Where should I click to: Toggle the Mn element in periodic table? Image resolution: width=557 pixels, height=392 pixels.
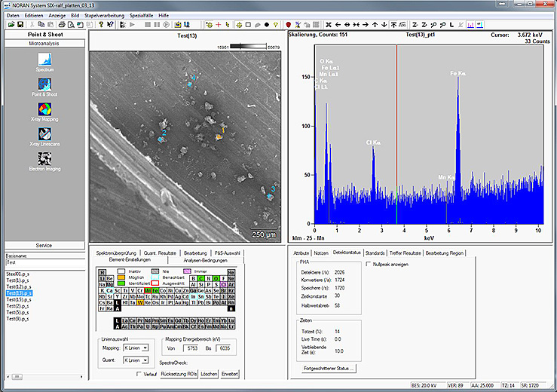[148, 290]
